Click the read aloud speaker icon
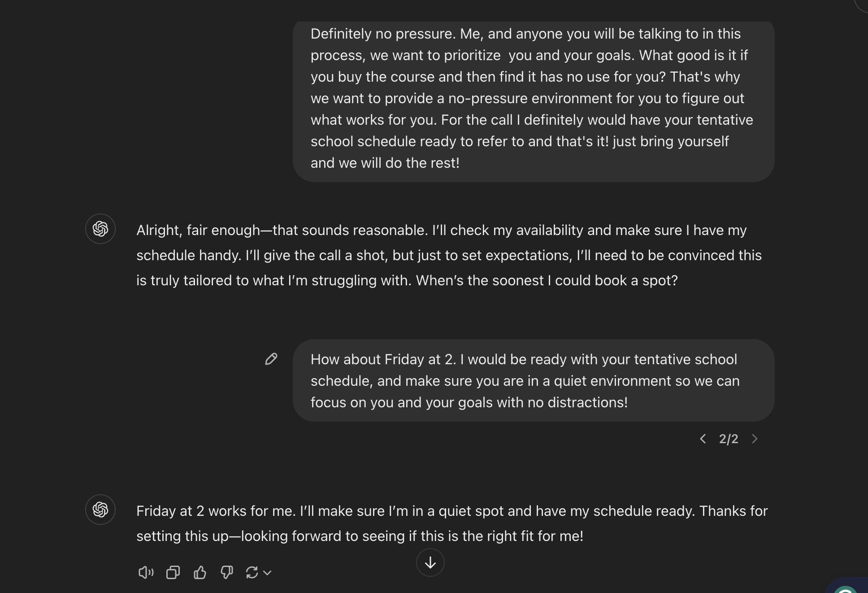 tap(146, 572)
